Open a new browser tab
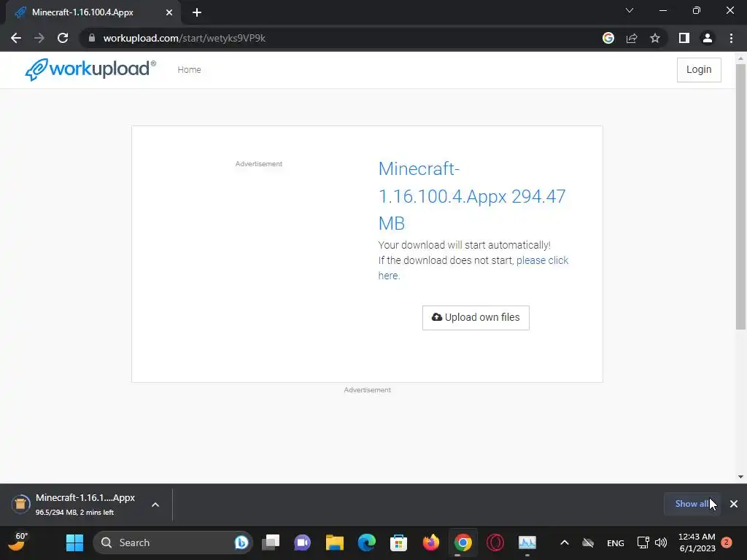Screen dimensions: 747x560 [197, 12]
